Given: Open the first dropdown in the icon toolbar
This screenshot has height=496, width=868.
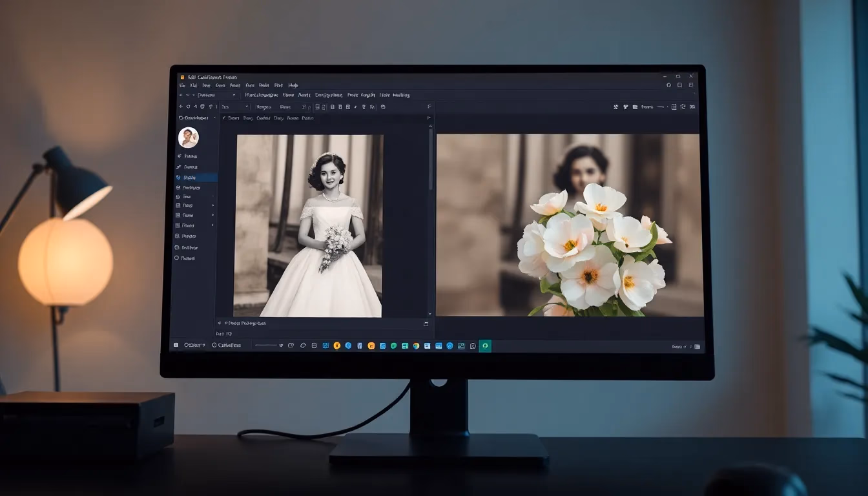Looking at the screenshot, I should 234,107.
